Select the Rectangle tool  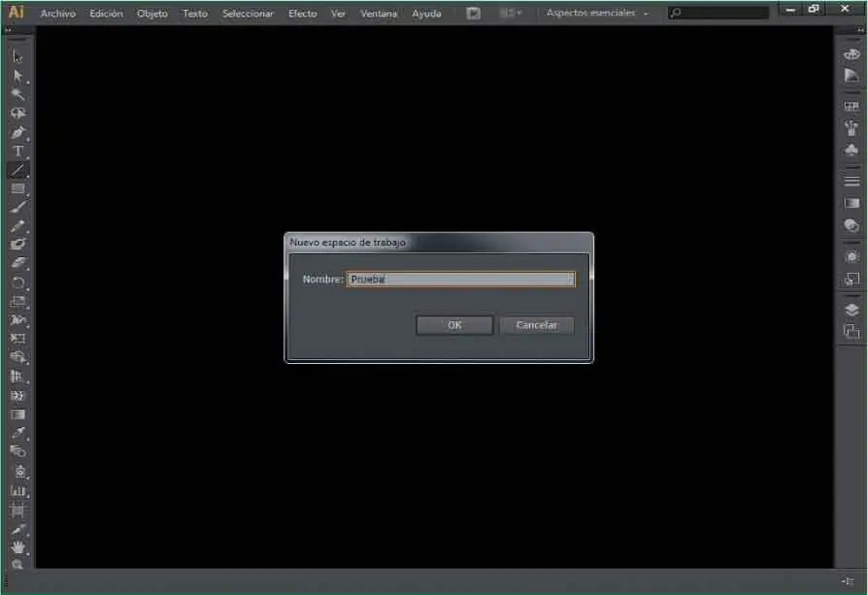[17, 188]
